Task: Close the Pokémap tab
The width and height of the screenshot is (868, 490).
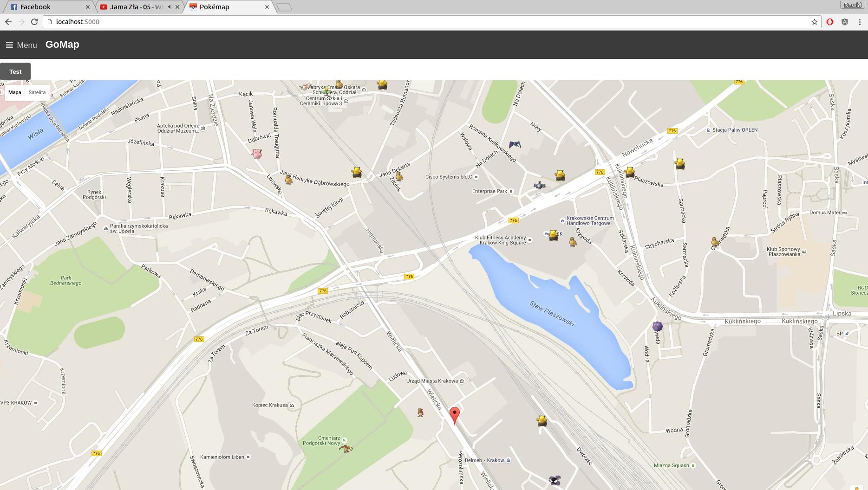Action: 267,7
